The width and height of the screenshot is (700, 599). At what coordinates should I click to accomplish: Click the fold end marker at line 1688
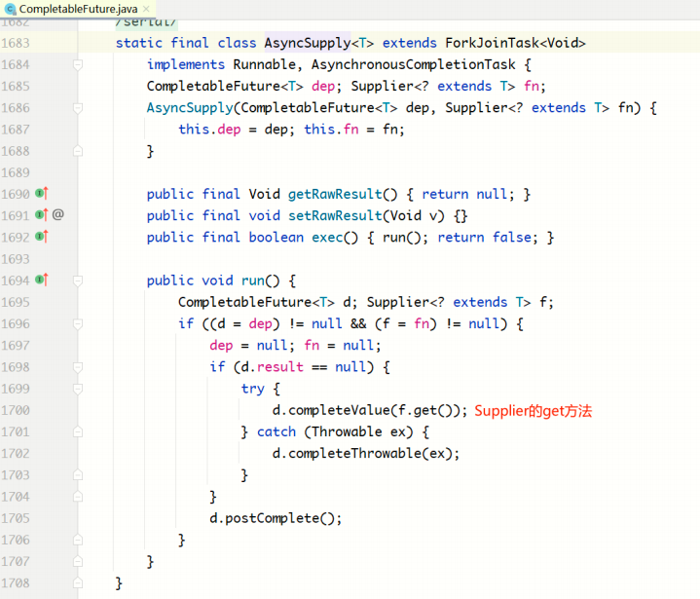point(78,151)
